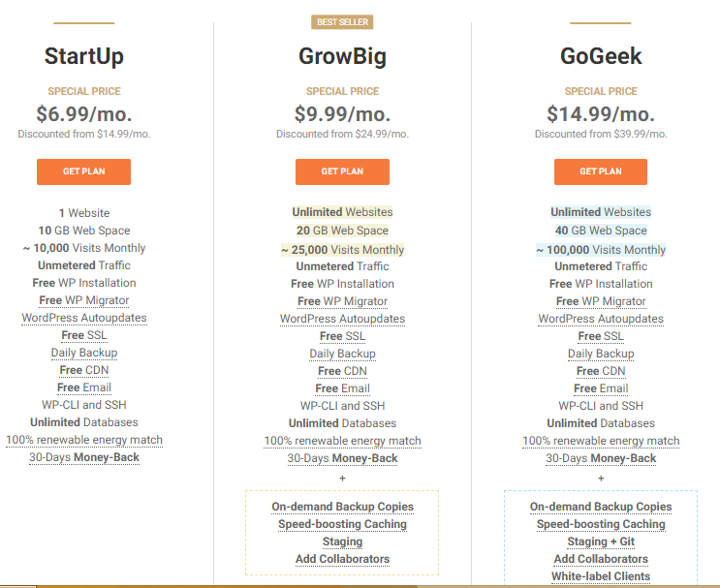Click 30-Days Money-Back in StartUp column
This screenshot has height=588, width=720.
tap(84, 457)
